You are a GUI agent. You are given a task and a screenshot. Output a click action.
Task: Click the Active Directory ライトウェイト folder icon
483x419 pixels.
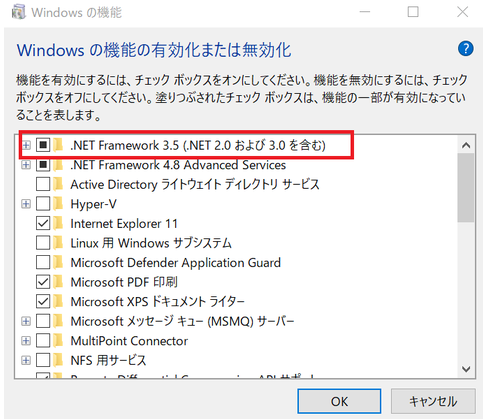point(58,184)
